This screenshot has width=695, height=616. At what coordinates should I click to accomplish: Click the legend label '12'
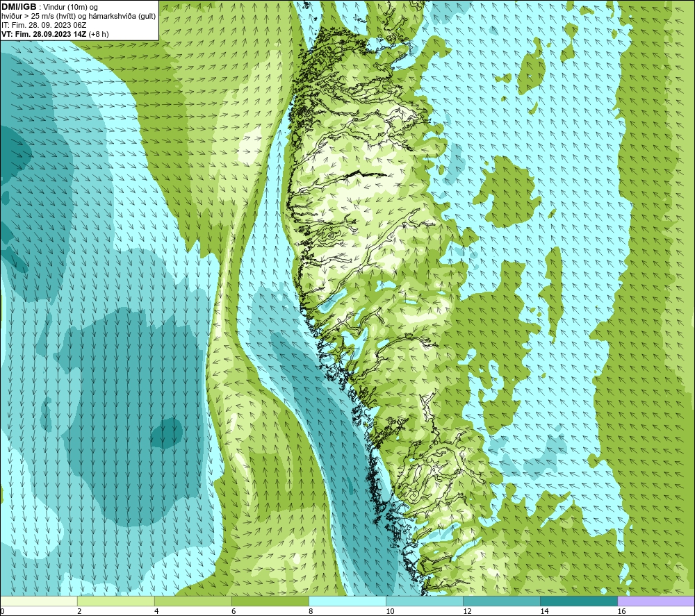[x=467, y=611]
